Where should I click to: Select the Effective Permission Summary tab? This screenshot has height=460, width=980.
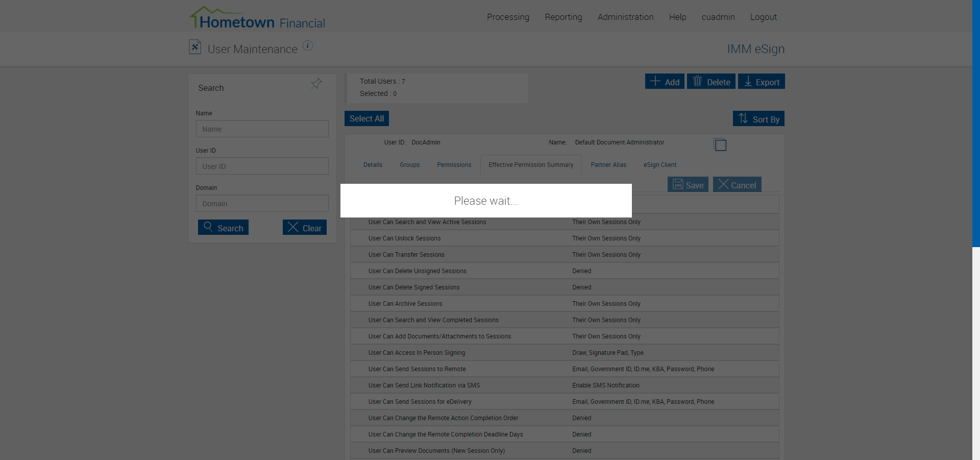pyautogui.click(x=531, y=165)
